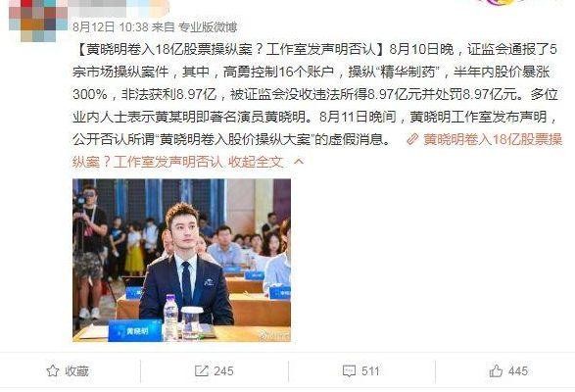Click the repost count 245
The width and height of the screenshot is (575, 392).
tap(223, 371)
